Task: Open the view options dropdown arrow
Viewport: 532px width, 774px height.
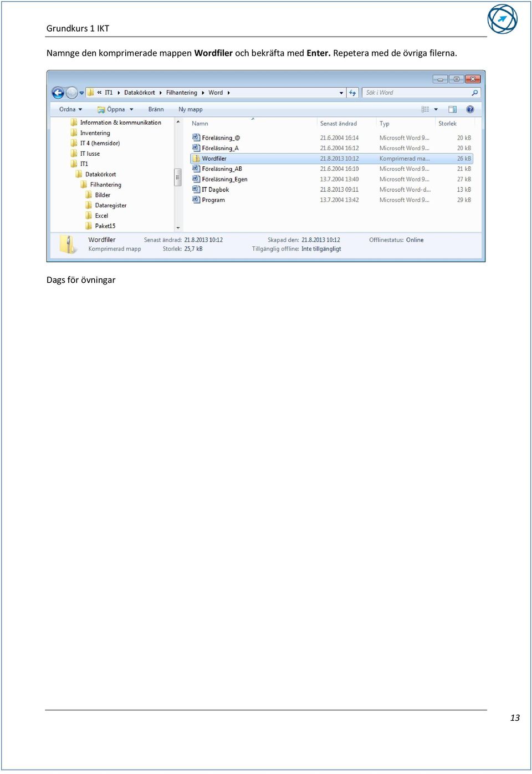Action: pyautogui.click(x=436, y=109)
